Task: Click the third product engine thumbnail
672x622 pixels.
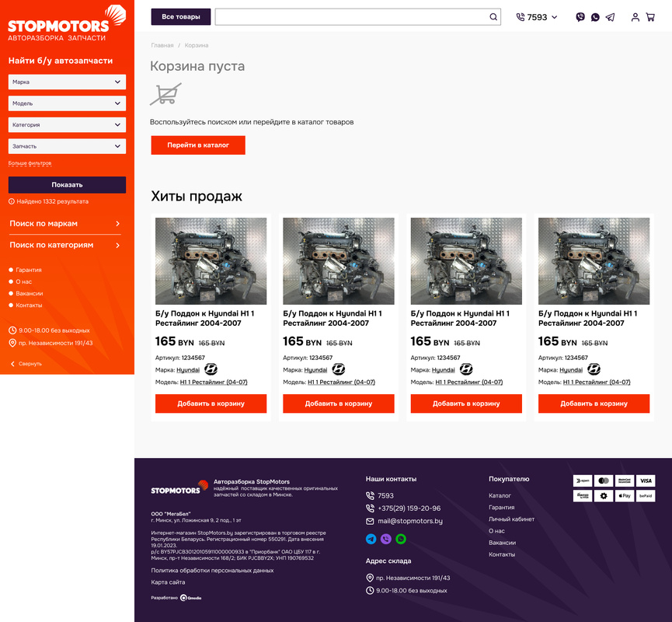Action: (x=466, y=261)
